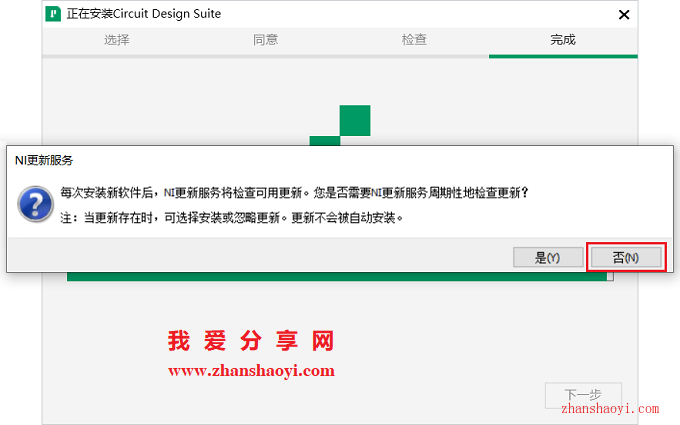Select the 完成 step tab
Screen dimensions: 680x425
[563, 40]
